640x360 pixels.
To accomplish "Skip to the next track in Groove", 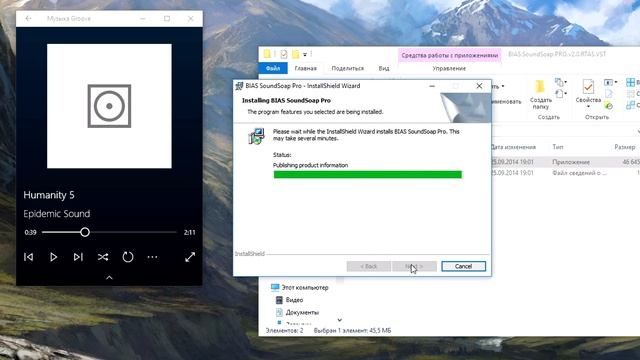I will (78, 257).
